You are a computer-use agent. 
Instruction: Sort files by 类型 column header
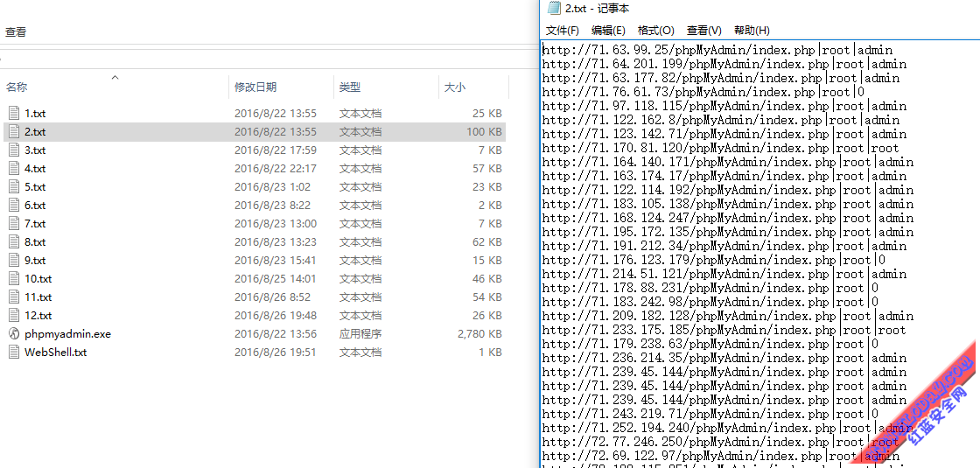(350, 87)
